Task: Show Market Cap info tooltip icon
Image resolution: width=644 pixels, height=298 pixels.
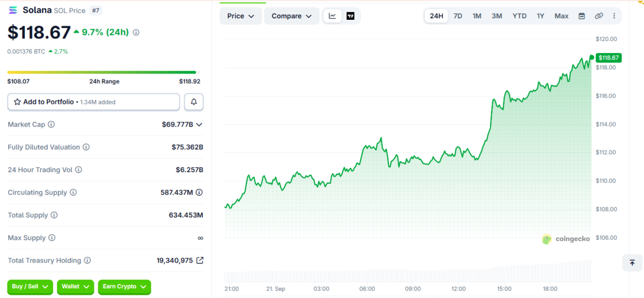Action: pyautogui.click(x=52, y=124)
